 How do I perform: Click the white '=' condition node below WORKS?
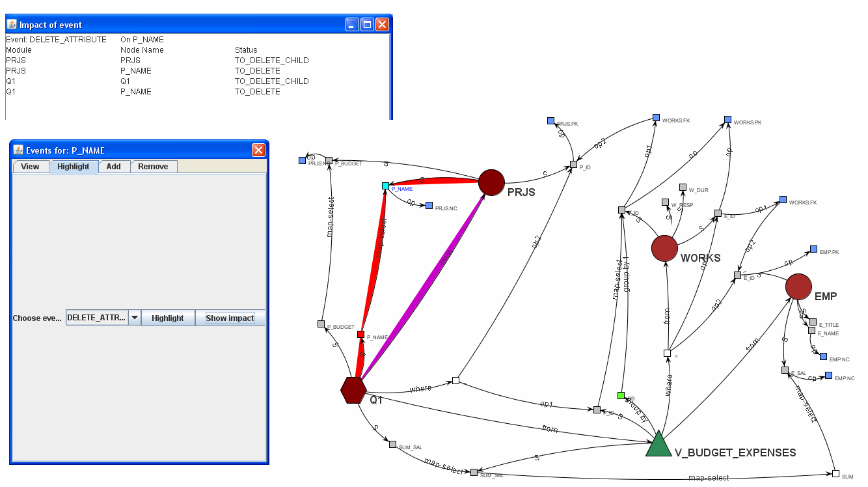click(x=667, y=354)
